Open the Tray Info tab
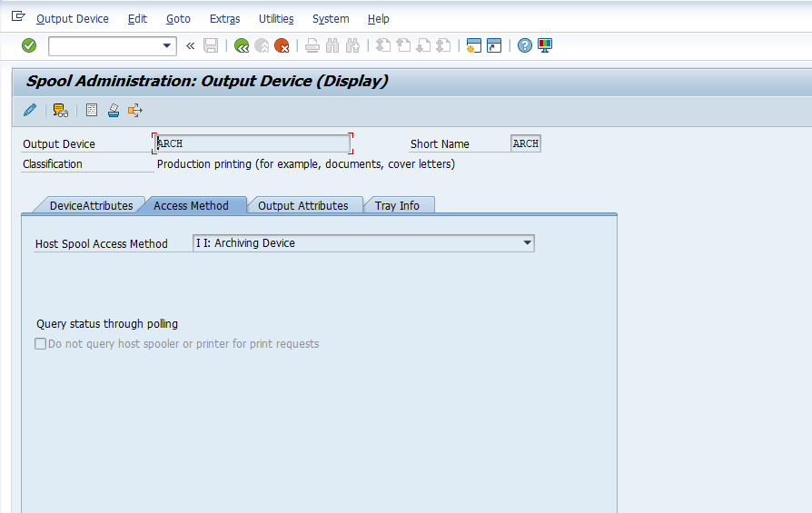Image resolution: width=812 pixels, height=513 pixels. 397,205
